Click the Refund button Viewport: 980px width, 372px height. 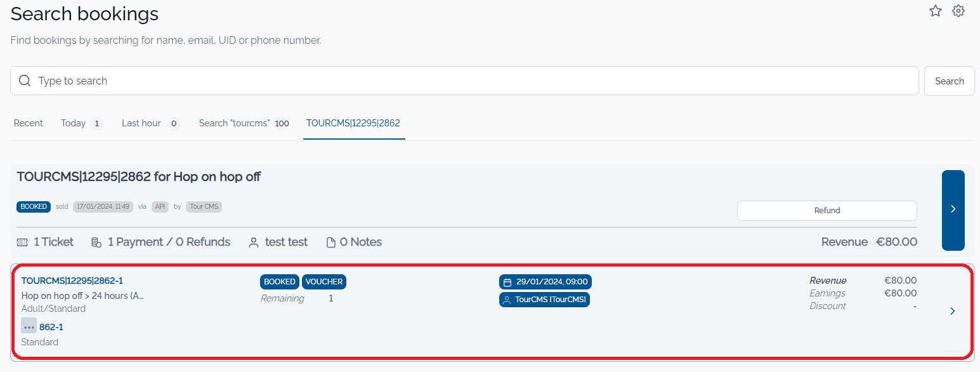pos(826,210)
